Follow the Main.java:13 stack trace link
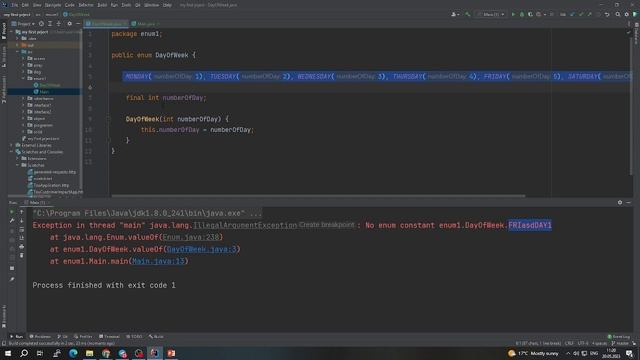Image resolution: width=640 pixels, height=360 pixels. [x=158, y=261]
